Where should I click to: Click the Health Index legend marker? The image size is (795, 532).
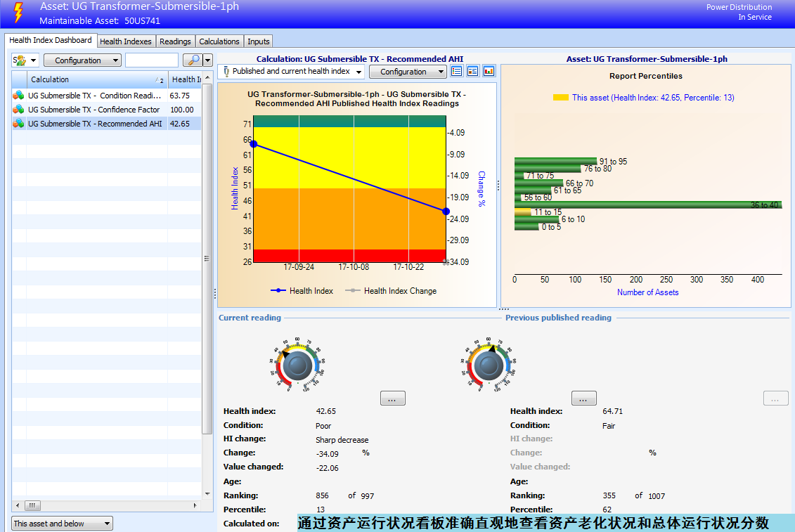click(278, 290)
